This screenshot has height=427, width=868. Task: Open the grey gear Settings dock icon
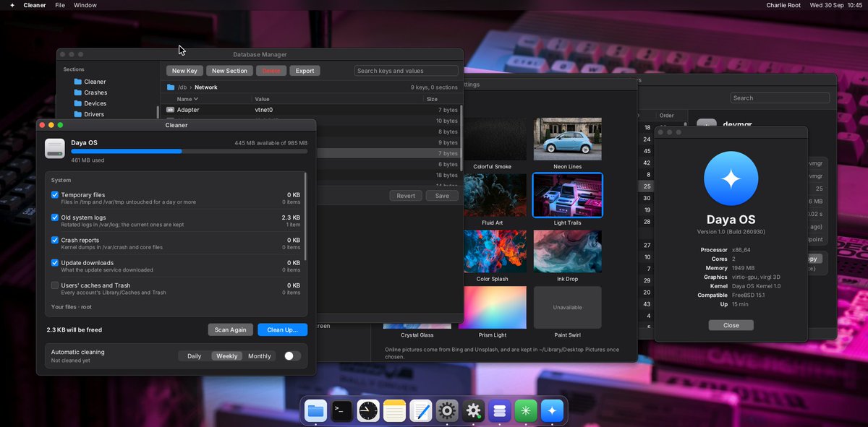447,410
